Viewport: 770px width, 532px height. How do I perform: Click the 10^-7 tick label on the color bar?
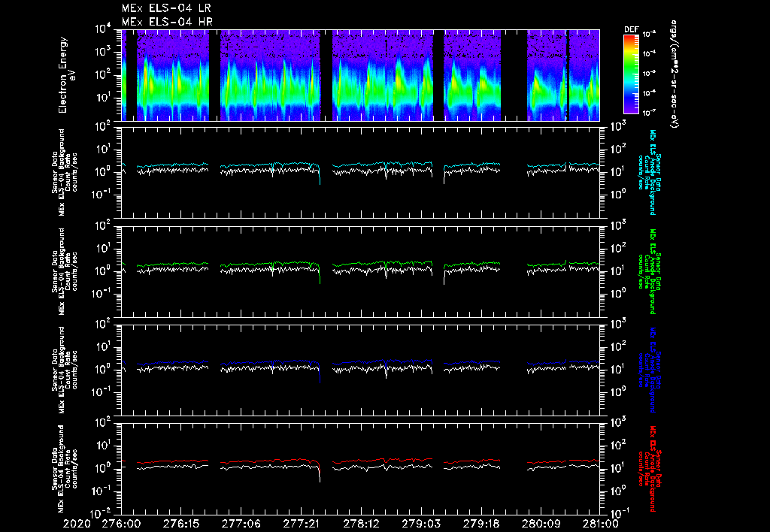click(650, 113)
